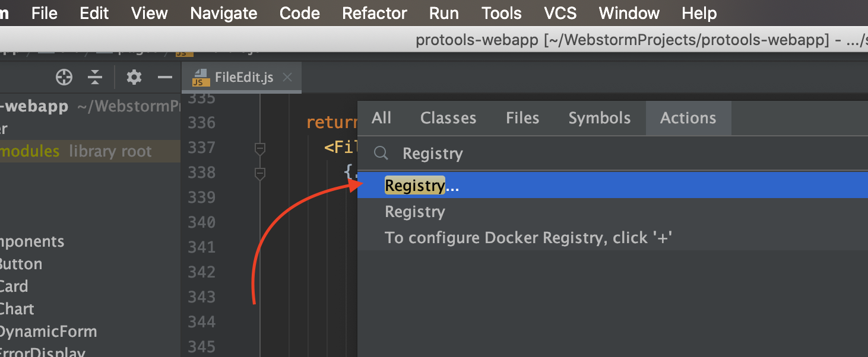Hide the project tool window with minus icon
The image size is (868, 357).
pyautogui.click(x=164, y=77)
